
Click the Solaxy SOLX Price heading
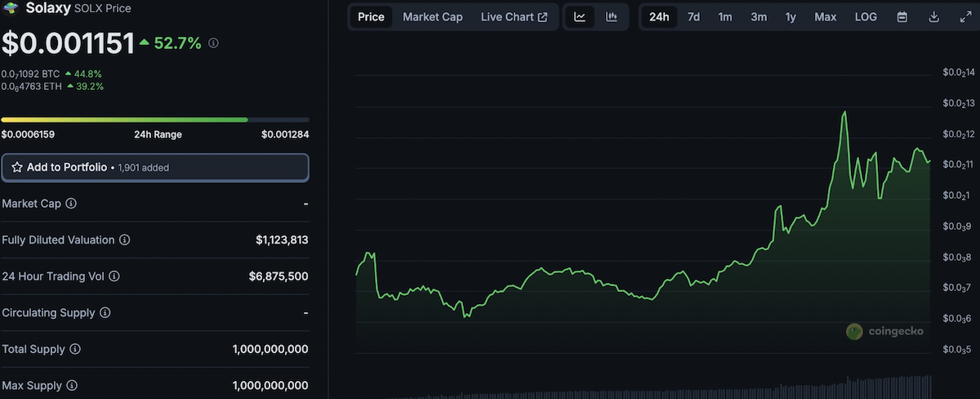(78, 8)
